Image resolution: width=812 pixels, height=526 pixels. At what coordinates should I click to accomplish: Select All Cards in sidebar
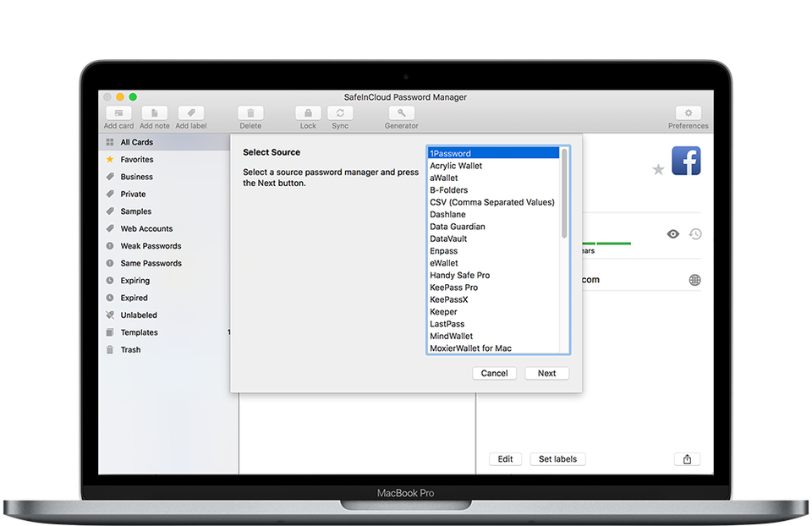(x=164, y=142)
